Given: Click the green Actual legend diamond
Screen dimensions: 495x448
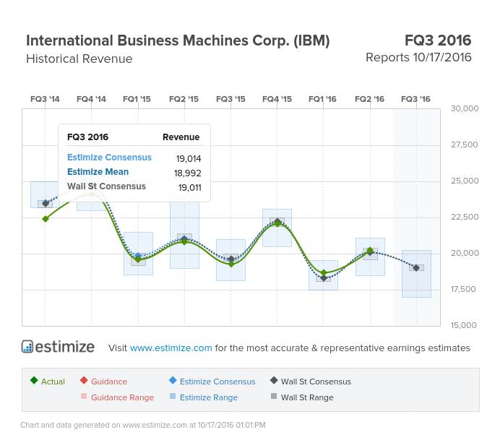Looking at the screenshot, I should click(x=34, y=380).
